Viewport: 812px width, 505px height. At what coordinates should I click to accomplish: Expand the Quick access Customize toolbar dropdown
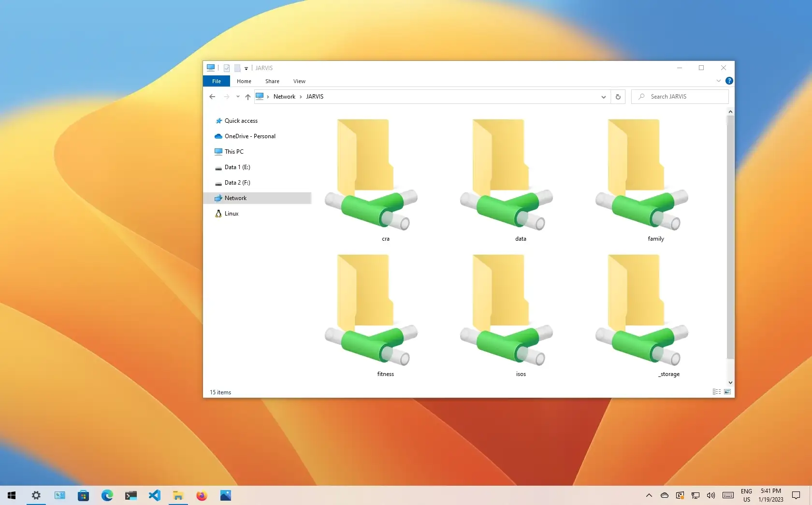[246, 69]
